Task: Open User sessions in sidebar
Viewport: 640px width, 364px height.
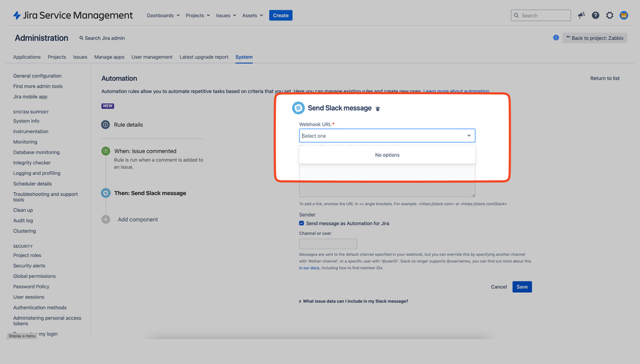Action: coord(29,297)
